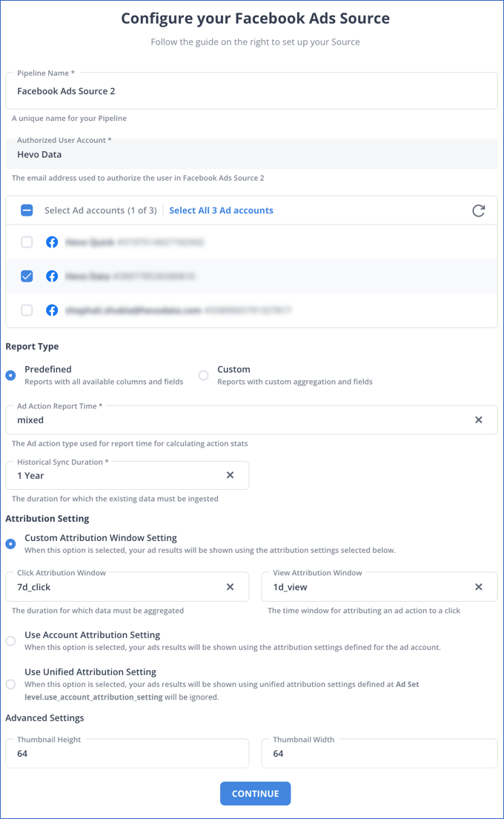Check the first ad account checkbox

[27, 242]
